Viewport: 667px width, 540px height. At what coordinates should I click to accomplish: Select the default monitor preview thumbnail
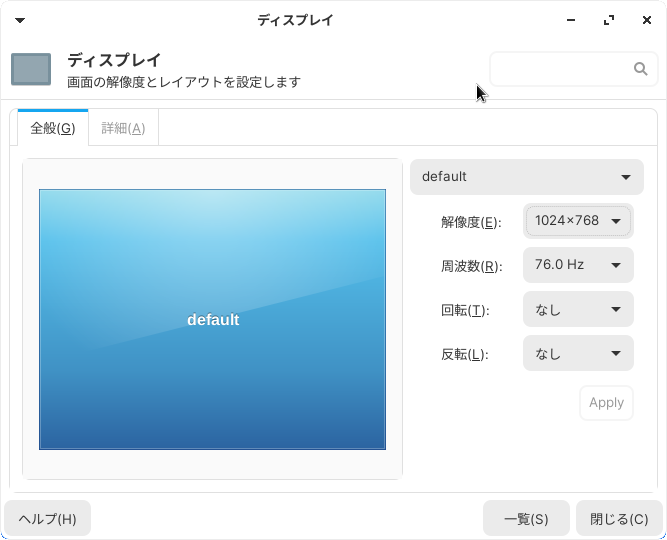[213, 319]
